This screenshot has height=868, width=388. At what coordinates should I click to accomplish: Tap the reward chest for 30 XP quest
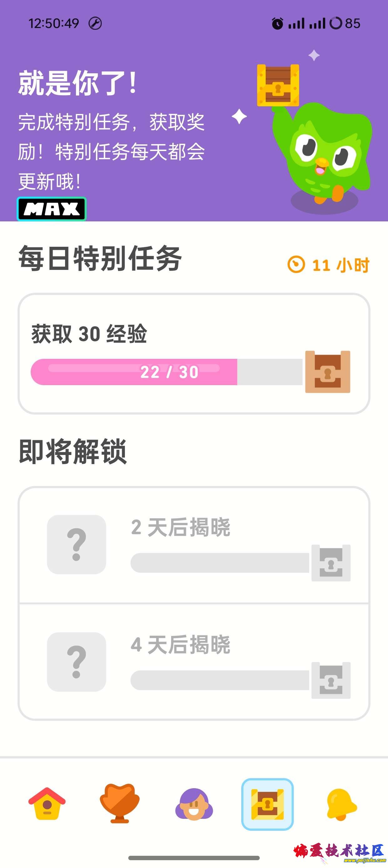coord(327,372)
